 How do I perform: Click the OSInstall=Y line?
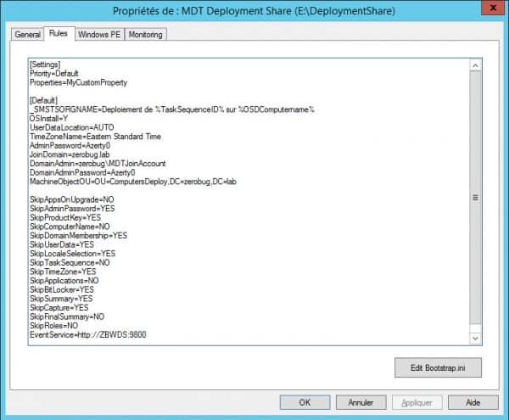[x=48, y=119]
